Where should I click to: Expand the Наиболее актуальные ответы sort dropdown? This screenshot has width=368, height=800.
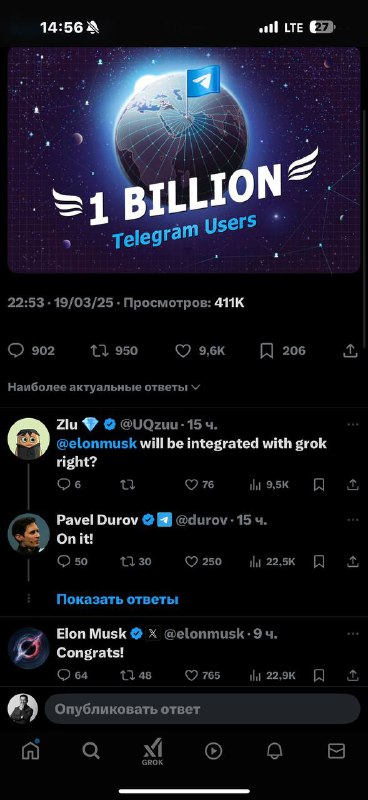[x=104, y=387]
